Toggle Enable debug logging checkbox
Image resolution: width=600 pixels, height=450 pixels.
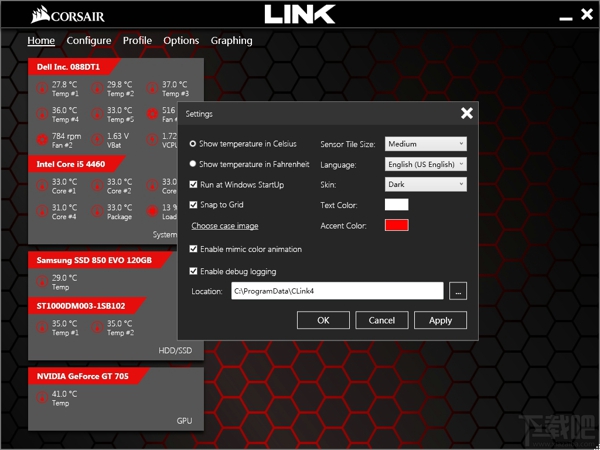(193, 271)
